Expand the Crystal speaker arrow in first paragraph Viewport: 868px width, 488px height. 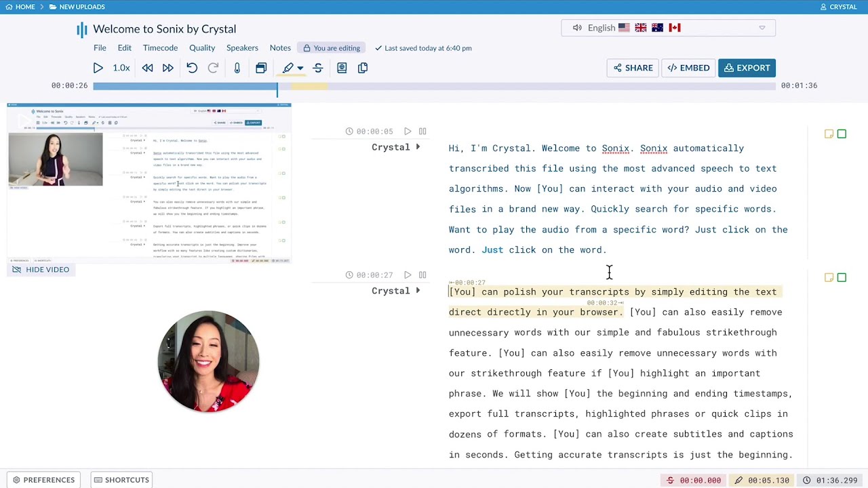418,147
